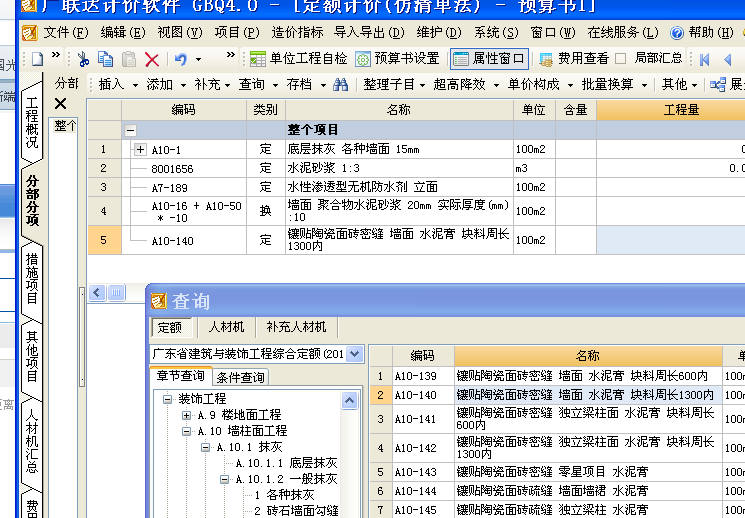Enable the 局部汇总 checkbox

pos(620,58)
